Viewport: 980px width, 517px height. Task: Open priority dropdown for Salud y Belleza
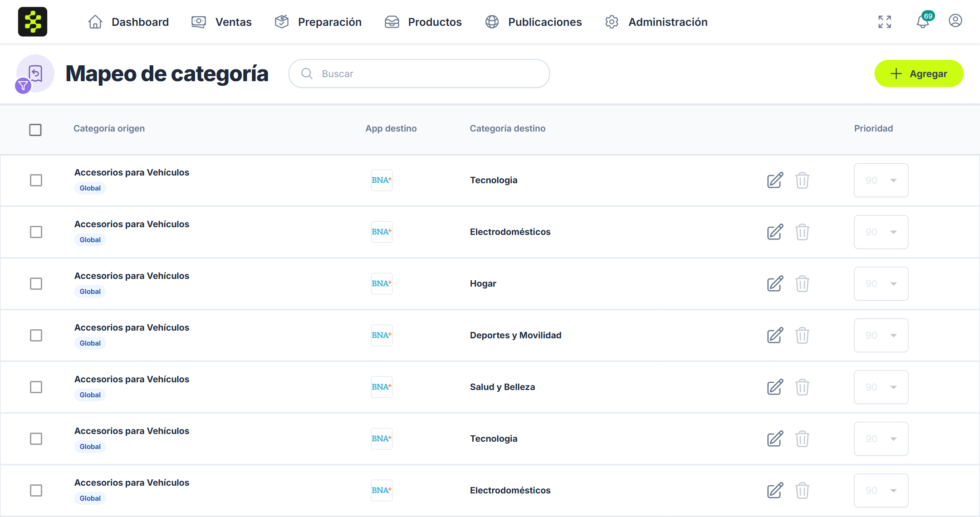881,387
